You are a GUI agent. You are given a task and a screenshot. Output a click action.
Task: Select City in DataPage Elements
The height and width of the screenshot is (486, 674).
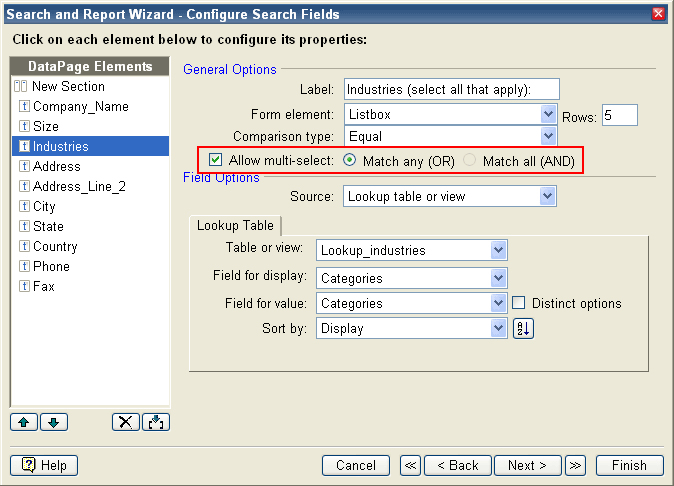tap(90, 206)
